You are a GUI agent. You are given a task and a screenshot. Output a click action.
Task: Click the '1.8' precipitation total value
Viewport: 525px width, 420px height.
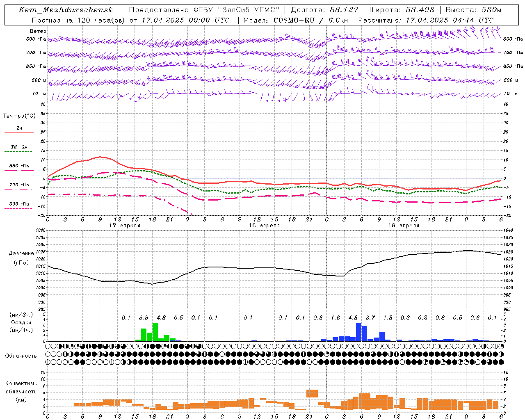tap(388, 318)
